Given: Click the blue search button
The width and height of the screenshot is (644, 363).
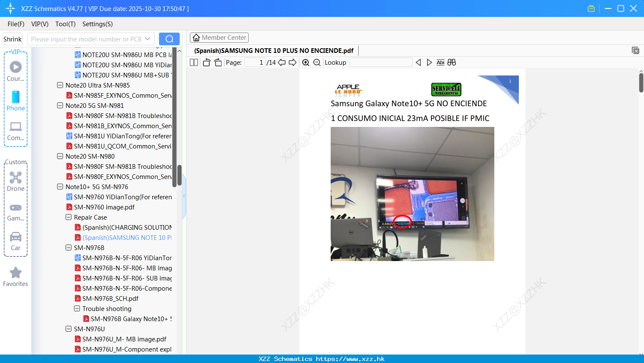Looking at the screenshot, I should 169,39.
